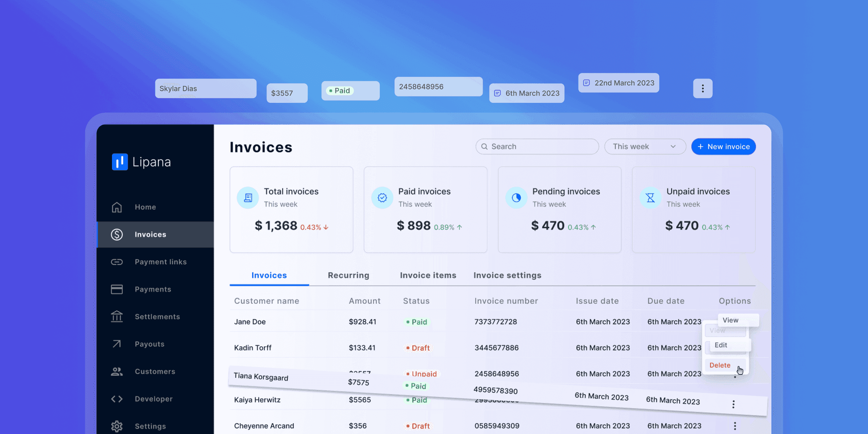Open Payouts via arrow icon

[x=116, y=344]
